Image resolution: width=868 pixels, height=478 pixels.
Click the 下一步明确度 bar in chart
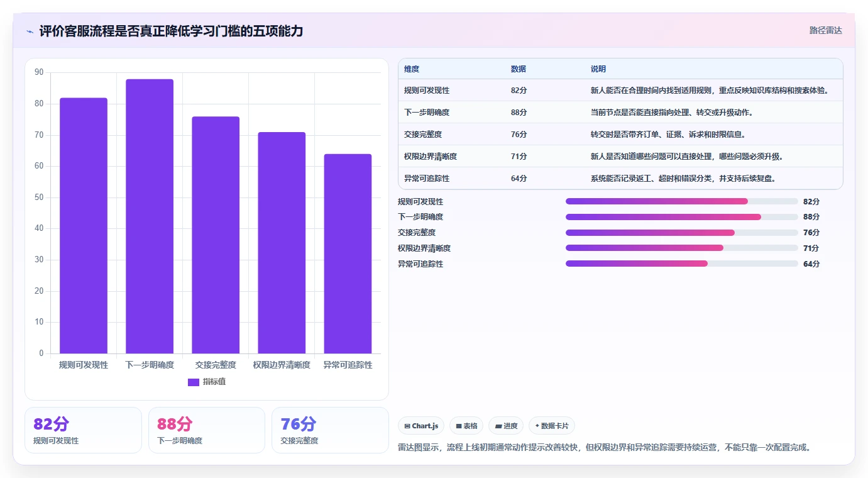pos(150,216)
